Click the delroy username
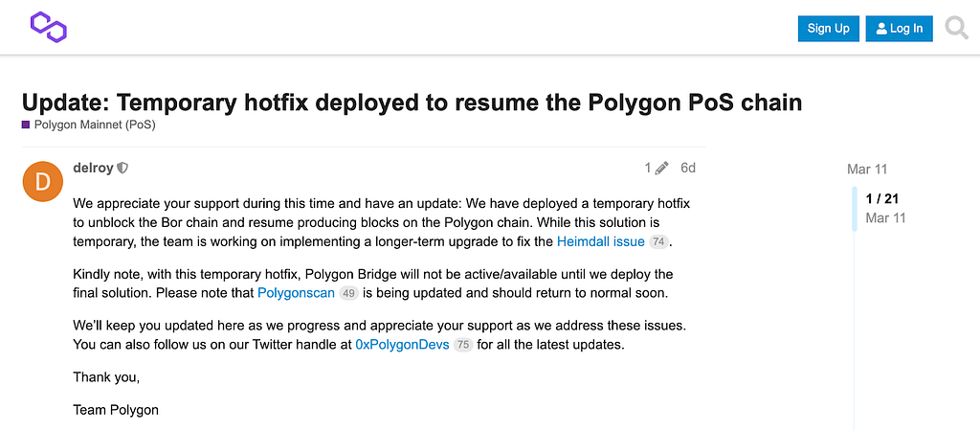This screenshot has width=980, height=431. [x=93, y=168]
